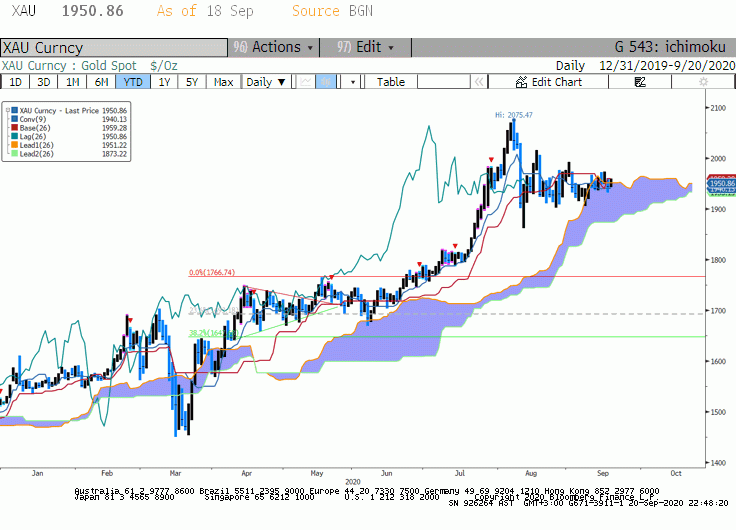This screenshot has height=530, width=736.
Task: Click the Conv(9) legend color swatch
Action: click(x=15, y=119)
